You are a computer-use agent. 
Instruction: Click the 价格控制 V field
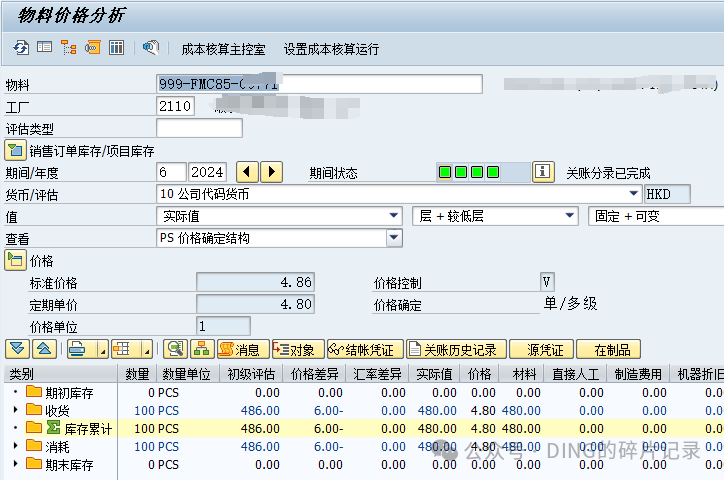click(547, 282)
